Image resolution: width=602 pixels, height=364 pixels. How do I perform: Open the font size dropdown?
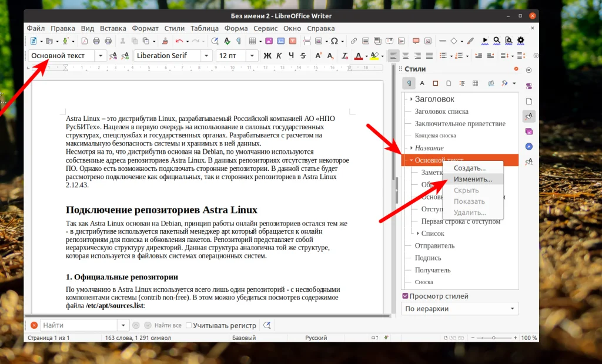pyautogui.click(x=252, y=55)
